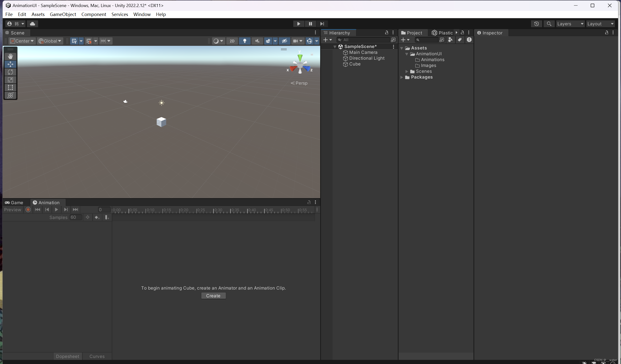Image resolution: width=621 pixels, height=364 pixels.
Task: Toggle the Hierarchy panel lock
Action: [386, 32]
